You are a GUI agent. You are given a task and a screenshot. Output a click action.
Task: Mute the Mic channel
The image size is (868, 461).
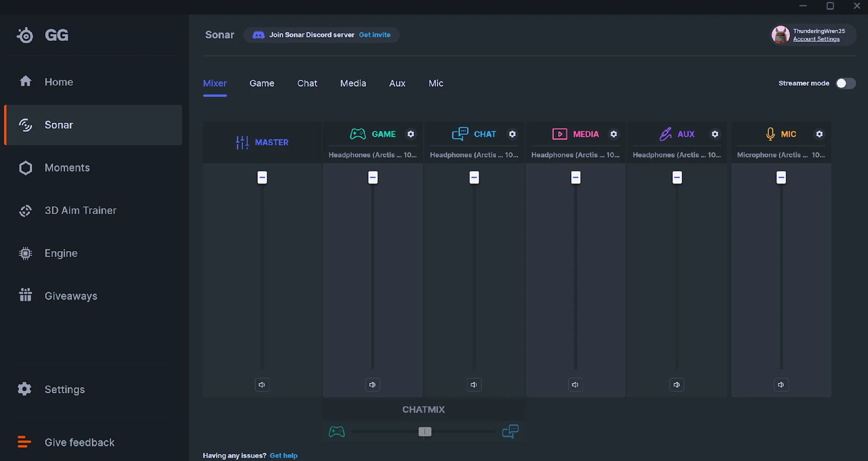781,385
